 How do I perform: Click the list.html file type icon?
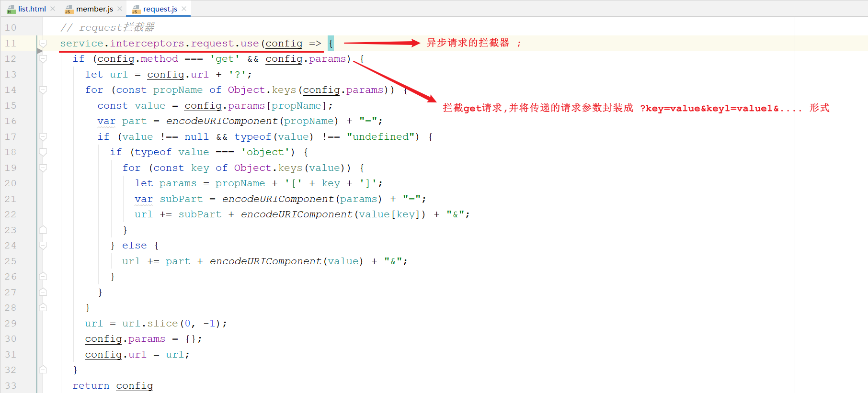[11, 9]
